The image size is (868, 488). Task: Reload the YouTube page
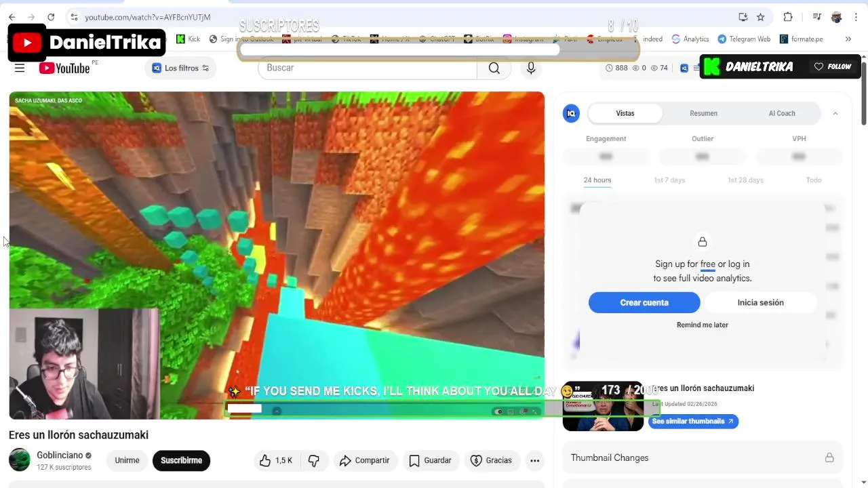[51, 17]
